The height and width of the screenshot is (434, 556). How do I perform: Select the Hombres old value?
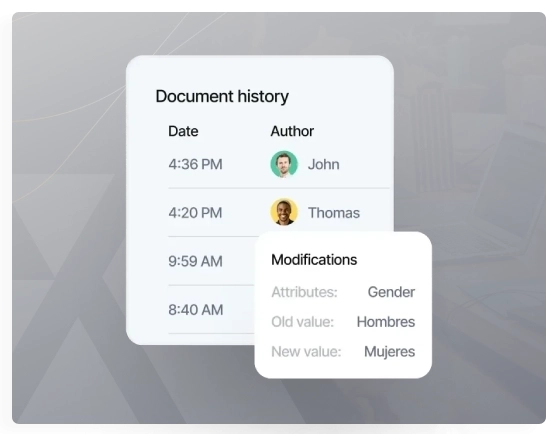[x=386, y=322]
